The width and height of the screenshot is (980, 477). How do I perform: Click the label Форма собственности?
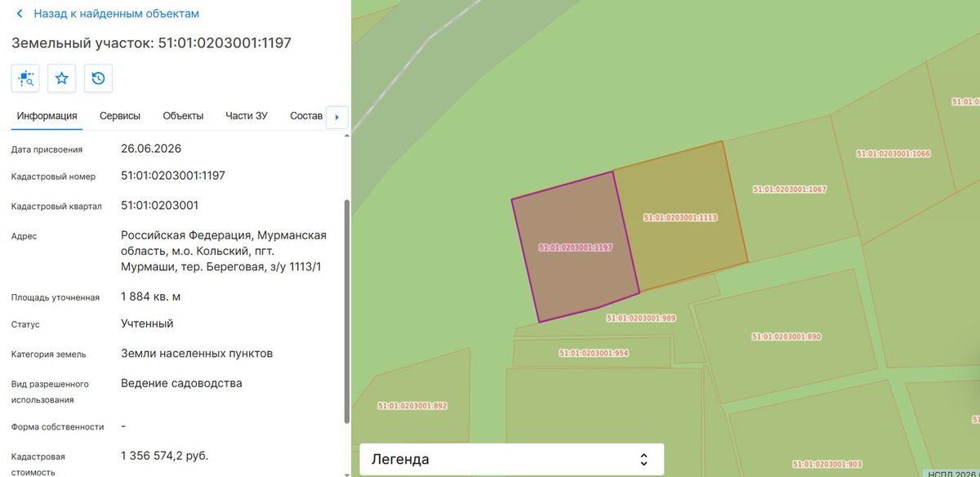coord(58,426)
